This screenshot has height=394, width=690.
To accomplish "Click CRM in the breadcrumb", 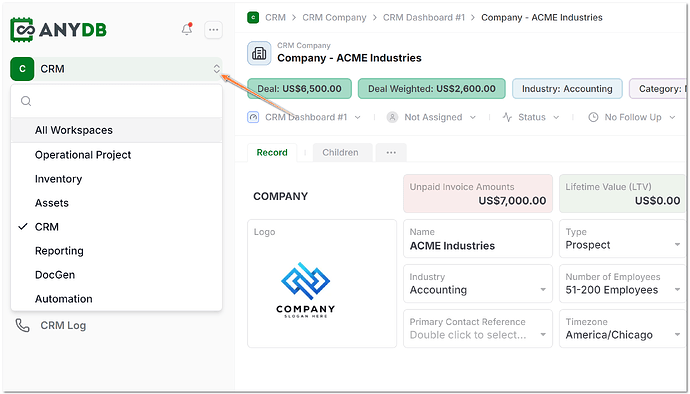I will pos(275,18).
